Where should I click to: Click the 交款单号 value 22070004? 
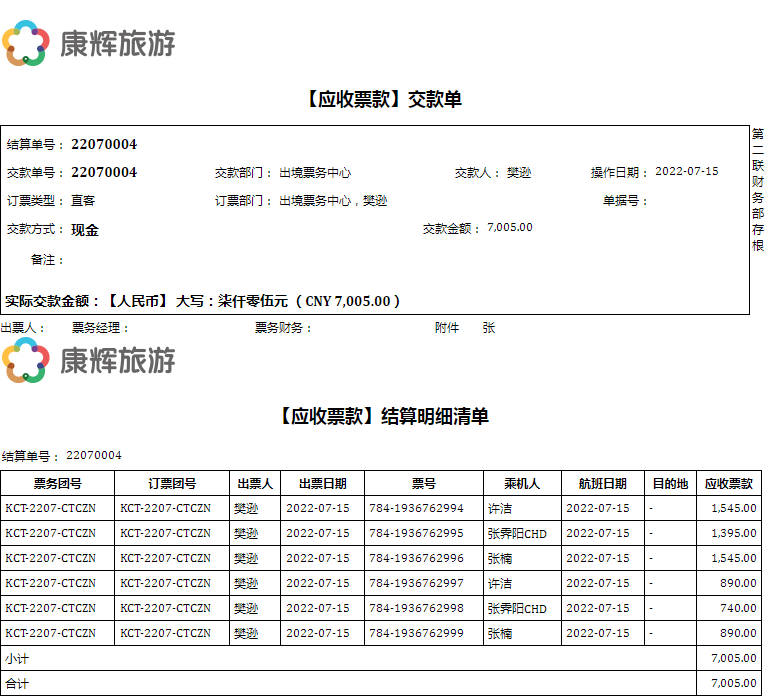(104, 173)
